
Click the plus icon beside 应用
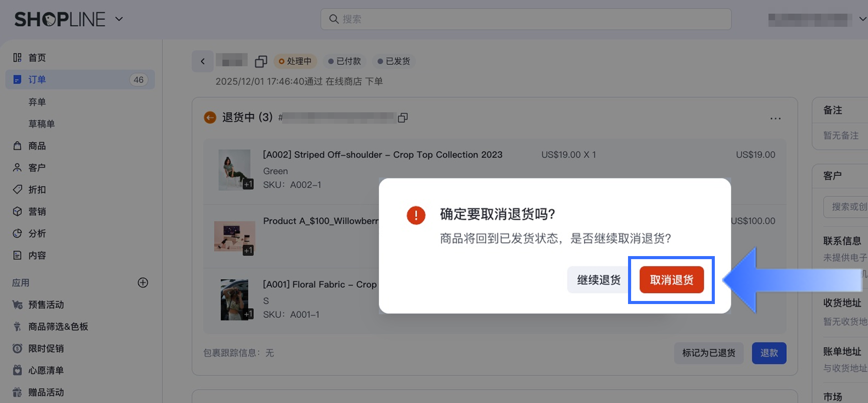[x=143, y=283]
